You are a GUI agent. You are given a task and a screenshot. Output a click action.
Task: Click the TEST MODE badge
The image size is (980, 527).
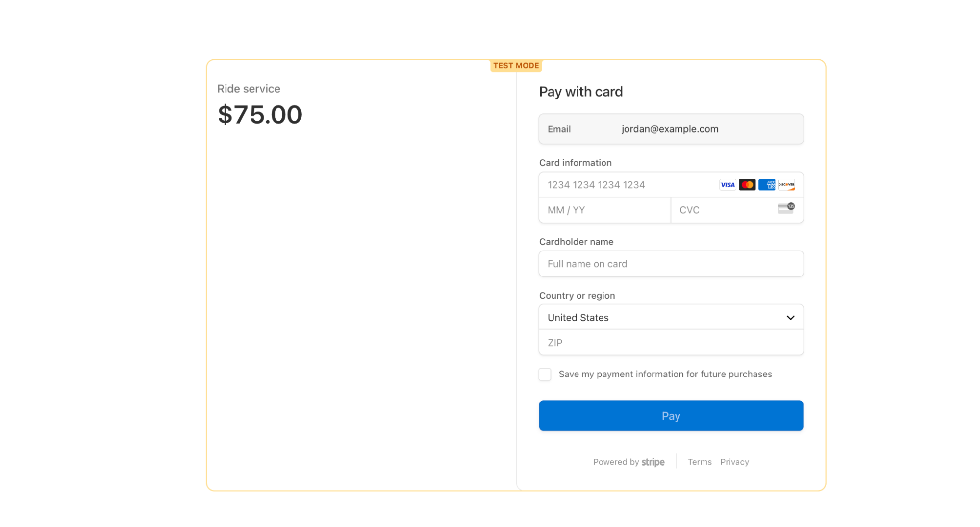click(516, 66)
